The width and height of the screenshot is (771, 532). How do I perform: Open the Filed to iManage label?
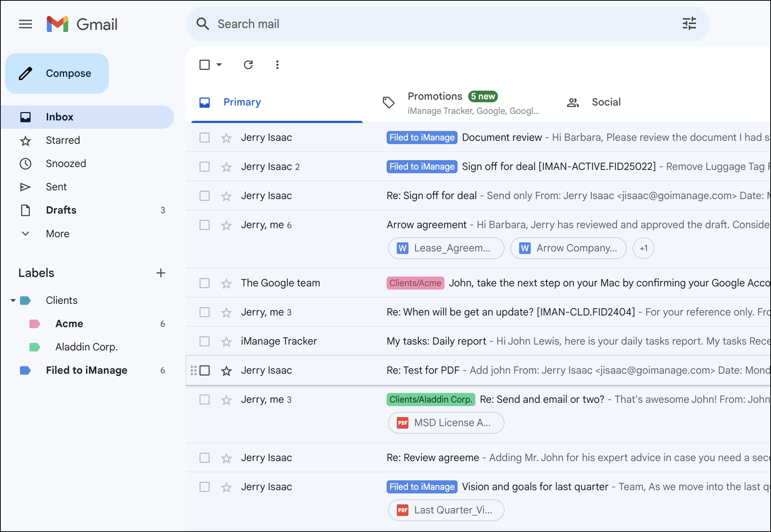(87, 370)
